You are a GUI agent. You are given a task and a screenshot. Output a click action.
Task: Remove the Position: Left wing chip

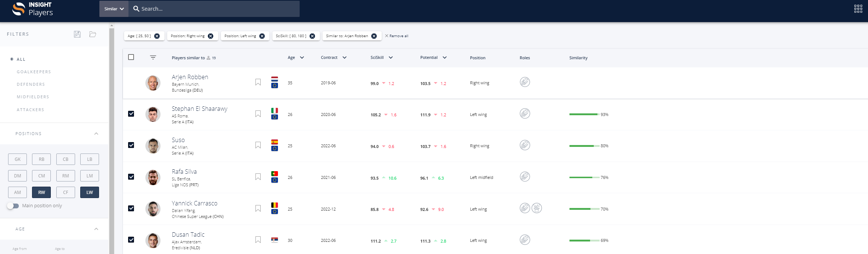(x=262, y=36)
